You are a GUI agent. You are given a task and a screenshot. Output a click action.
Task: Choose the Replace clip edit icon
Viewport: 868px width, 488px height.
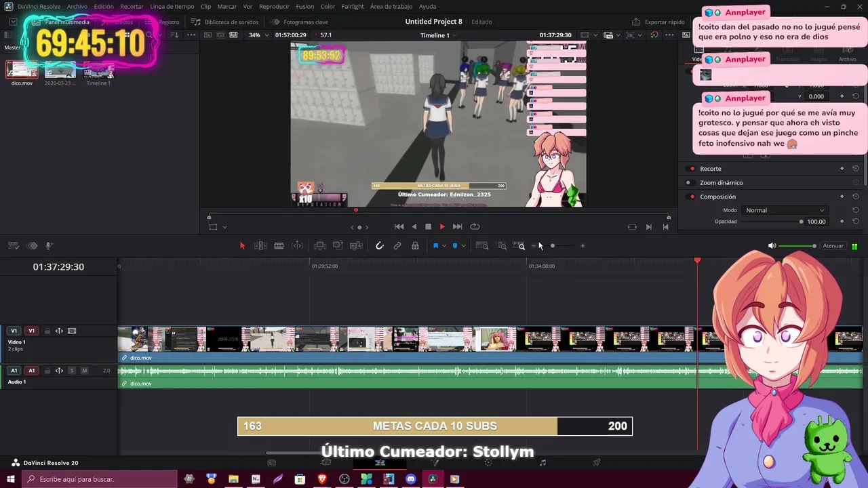(356, 246)
